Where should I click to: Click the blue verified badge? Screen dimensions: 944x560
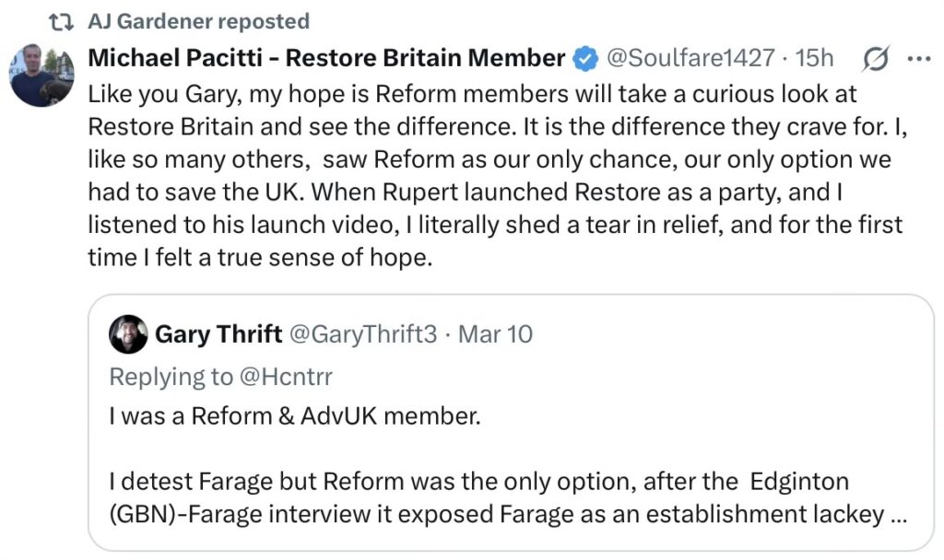584,59
